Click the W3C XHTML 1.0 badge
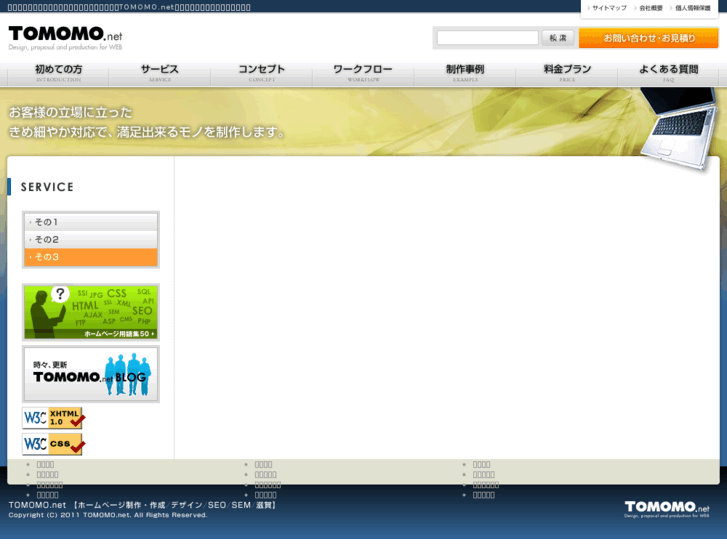Screen dimensions: 727x545 pos(54,418)
